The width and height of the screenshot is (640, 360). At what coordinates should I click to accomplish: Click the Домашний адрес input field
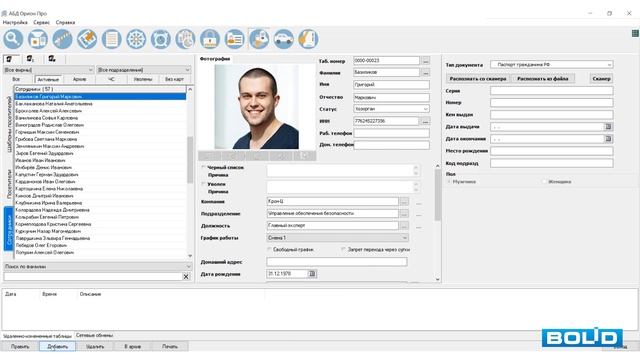coord(337,262)
